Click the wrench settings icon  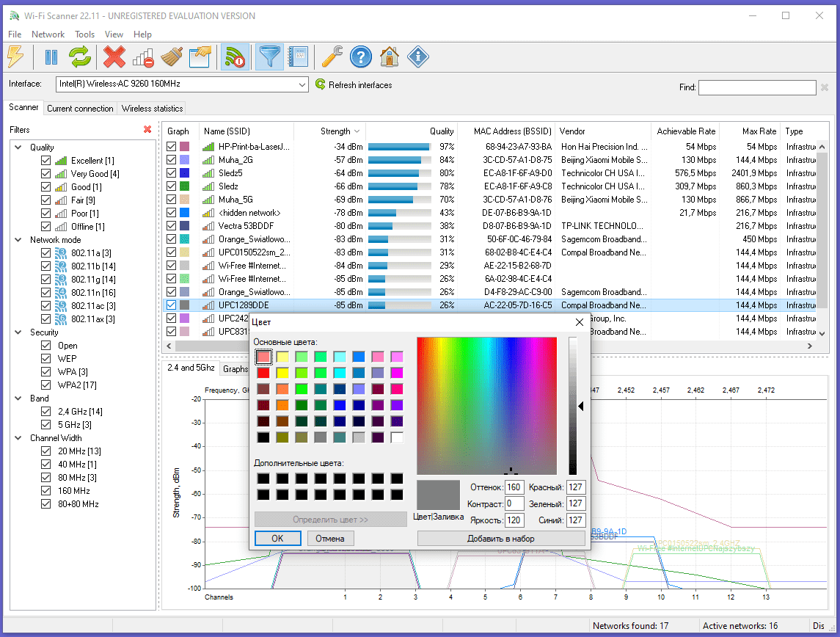[x=332, y=57]
